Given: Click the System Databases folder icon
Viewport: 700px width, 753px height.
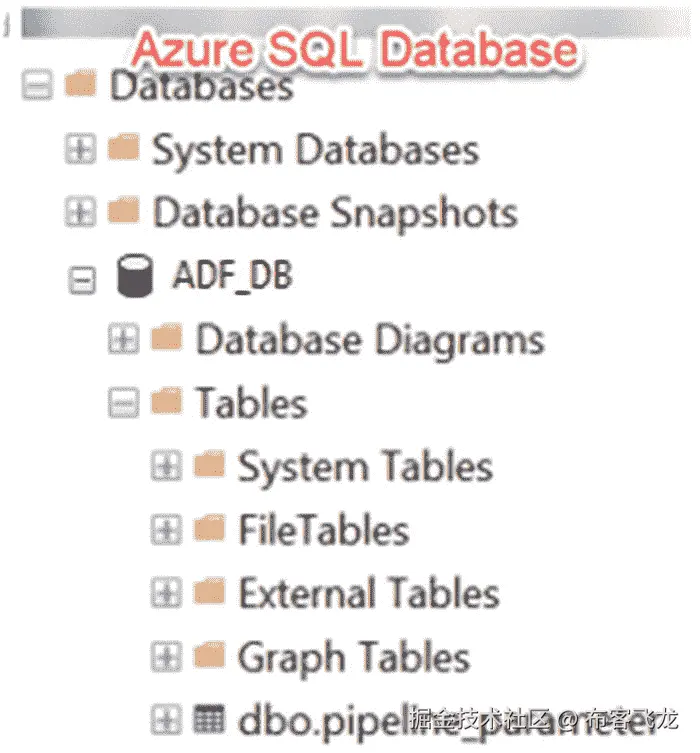Looking at the screenshot, I should coord(122,149).
